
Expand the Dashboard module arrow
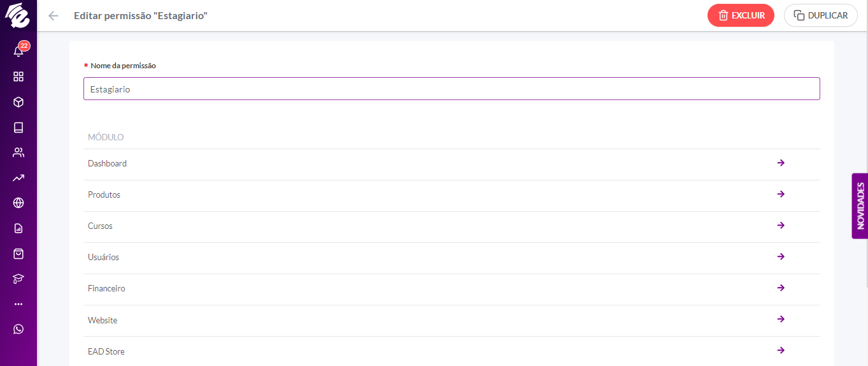pos(781,163)
